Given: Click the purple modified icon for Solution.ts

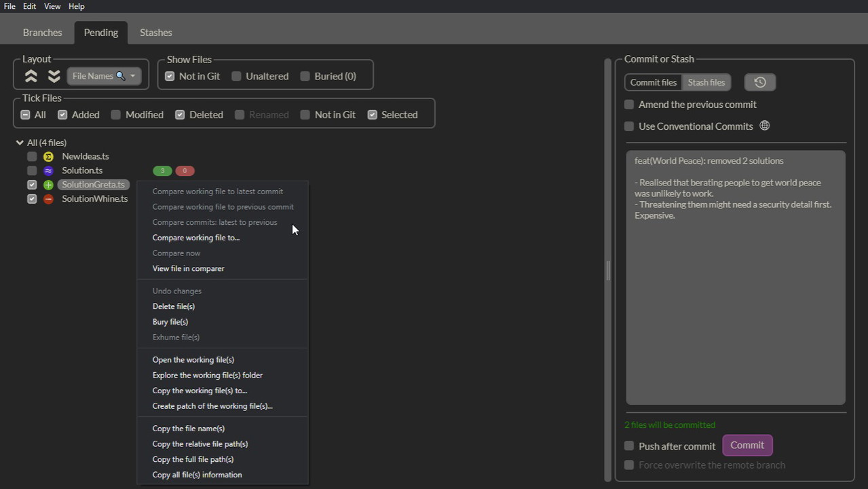Looking at the screenshot, I should pos(48,170).
